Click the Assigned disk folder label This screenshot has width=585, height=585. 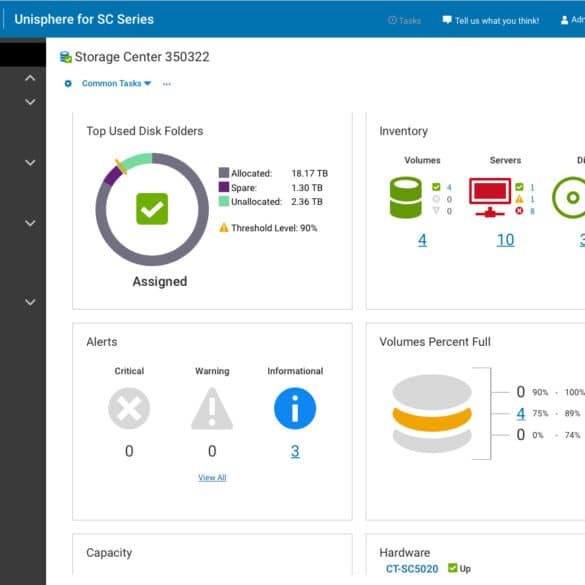coord(160,281)
